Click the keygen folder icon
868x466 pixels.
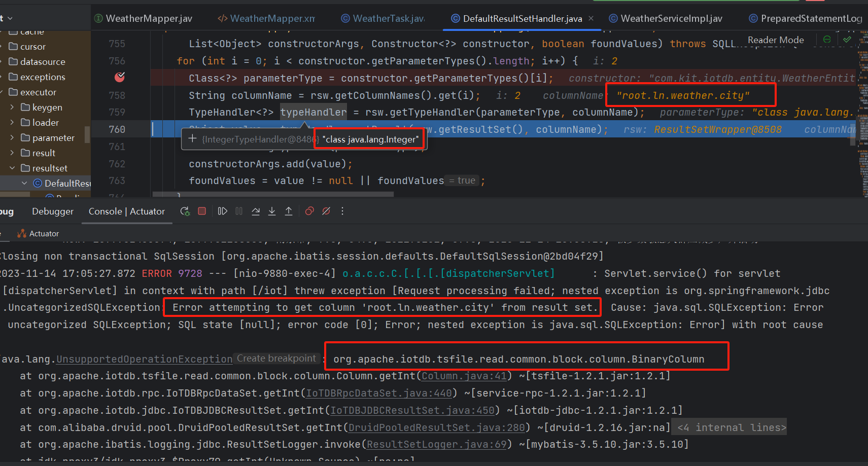tap(25, 107)
